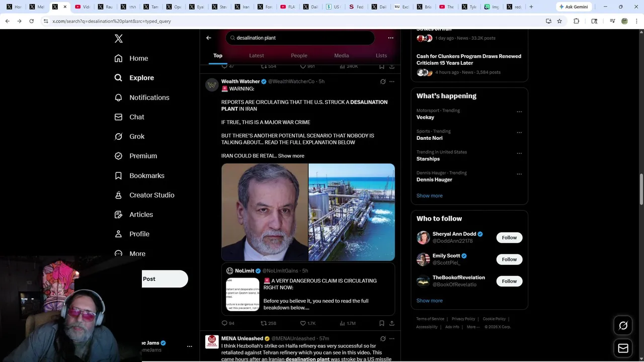View analytics of 1.7M views post

point(348,323)
